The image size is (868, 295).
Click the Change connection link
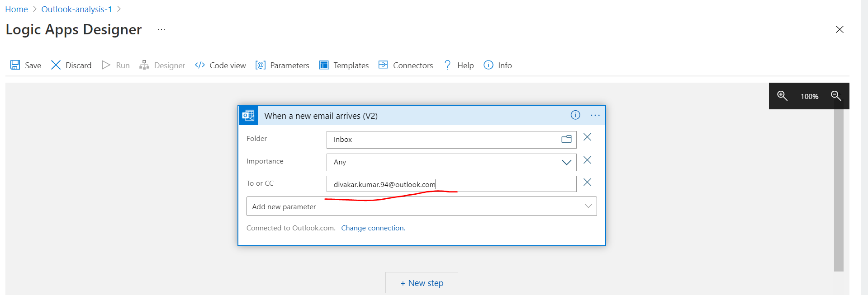point(373,228)
